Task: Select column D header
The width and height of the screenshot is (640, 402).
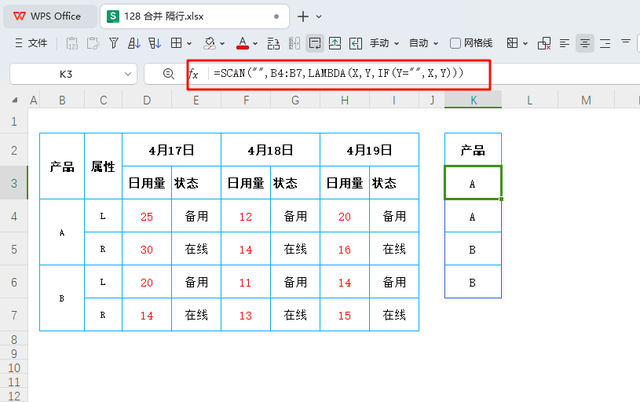Action: click(x=147, y=100)
